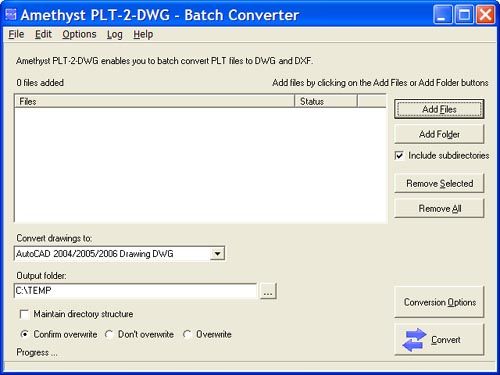This screenshot has width=500, height=375.
Task: Close the Batch Converter window
Action: click(x=485, y=15)
